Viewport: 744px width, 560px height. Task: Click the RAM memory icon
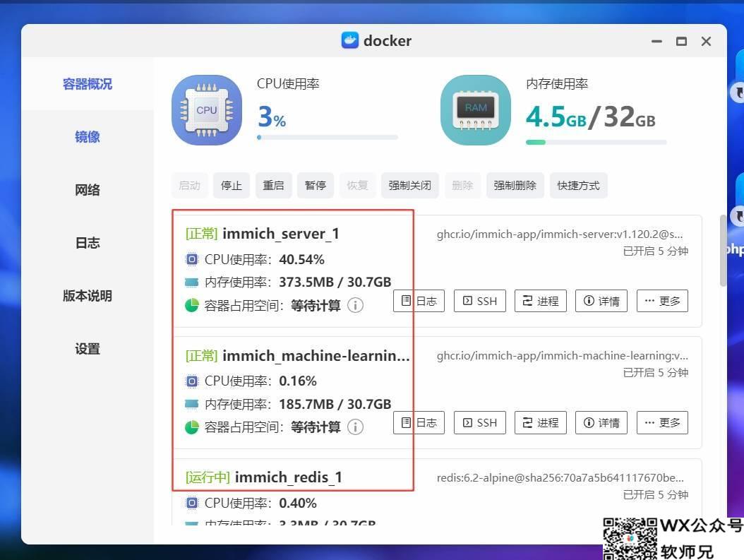coord(476,110)
